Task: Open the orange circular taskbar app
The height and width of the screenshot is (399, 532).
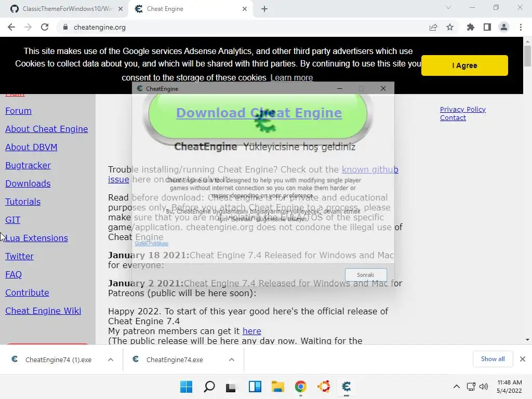Action: [324, 387]
